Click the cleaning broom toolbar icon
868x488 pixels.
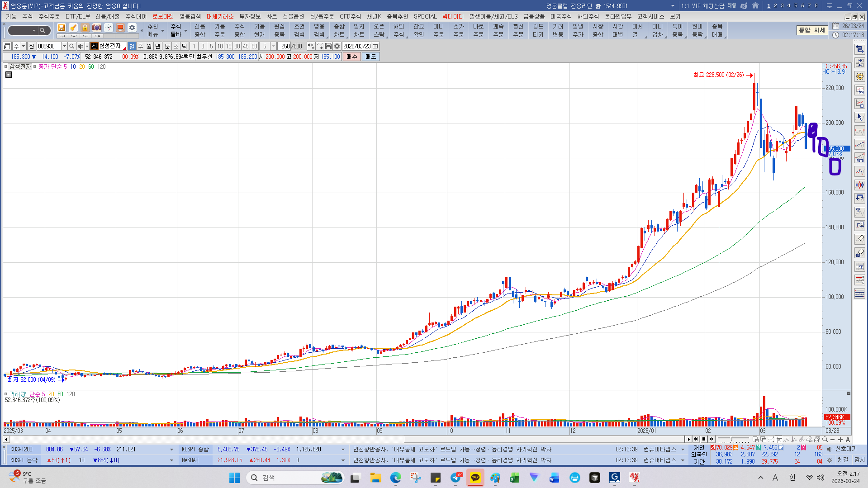point(73,28)
